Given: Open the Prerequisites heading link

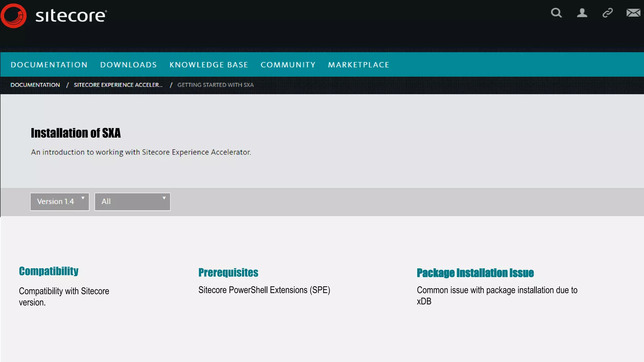Looking at the screenshot, I should (x=228, y=272).
